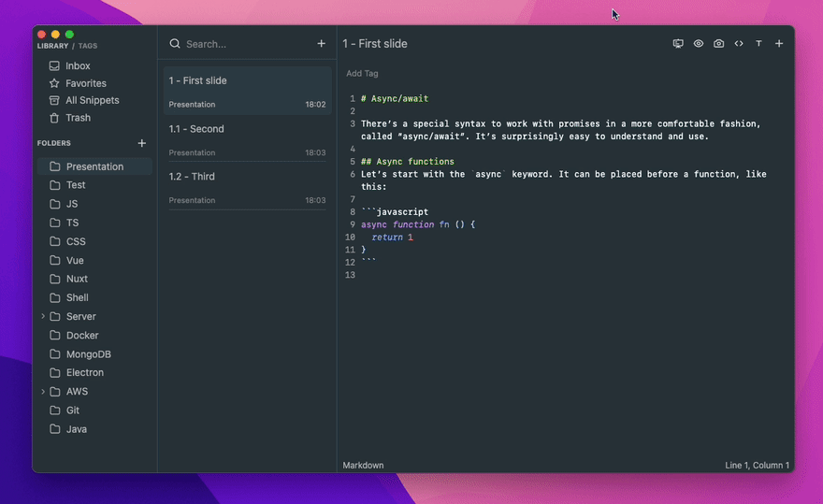Image resolution: width=823 pixels, height=504 pixels.
Task: Click folder icon beside Shell
Action: pos(54,297)
